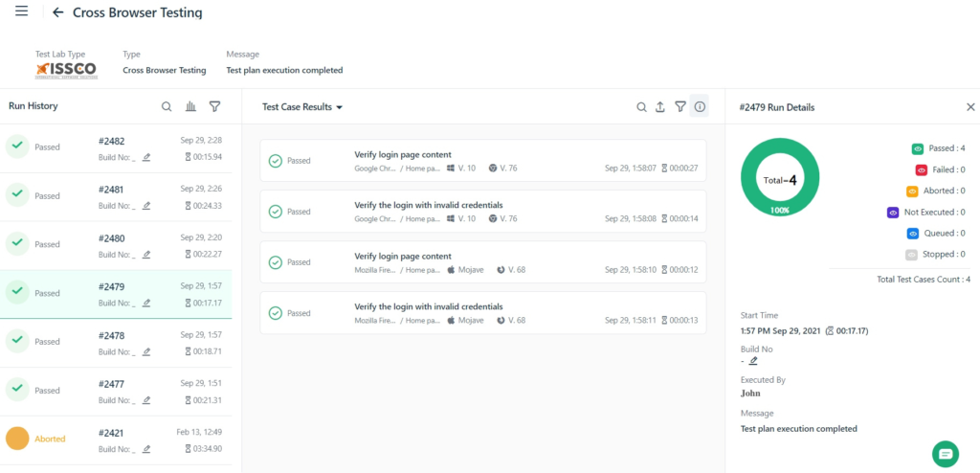Screen dimensions: 980x473
Task: Open the chat support bubble
Action: pos(945,454)
